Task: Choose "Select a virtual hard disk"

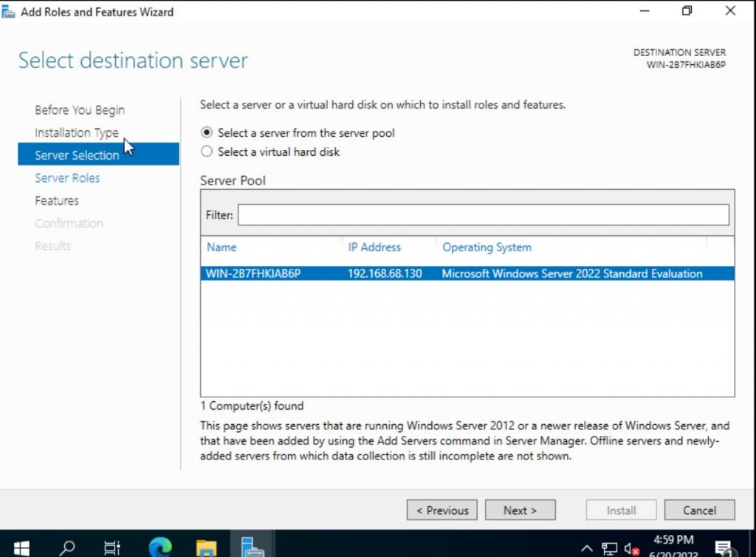Action: click(207, 151)
